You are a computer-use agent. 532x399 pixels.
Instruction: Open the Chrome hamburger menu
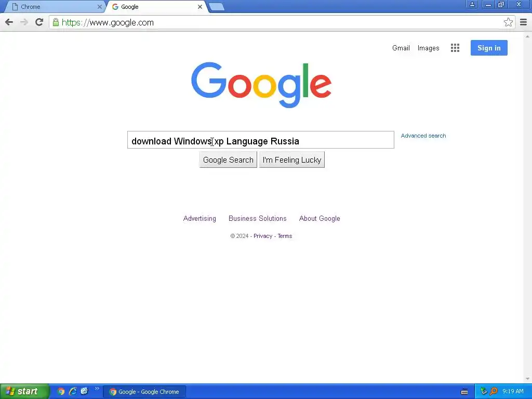pyautogui.click(x=523, y=22)
